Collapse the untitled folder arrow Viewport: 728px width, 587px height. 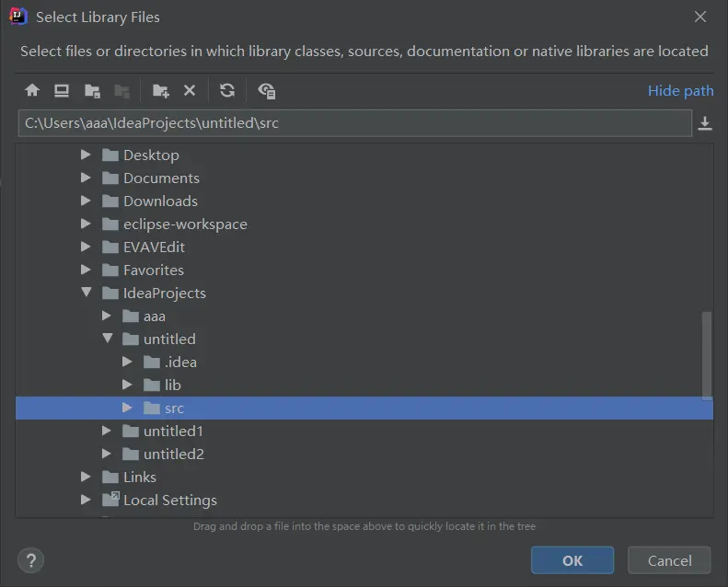(108, 339)
